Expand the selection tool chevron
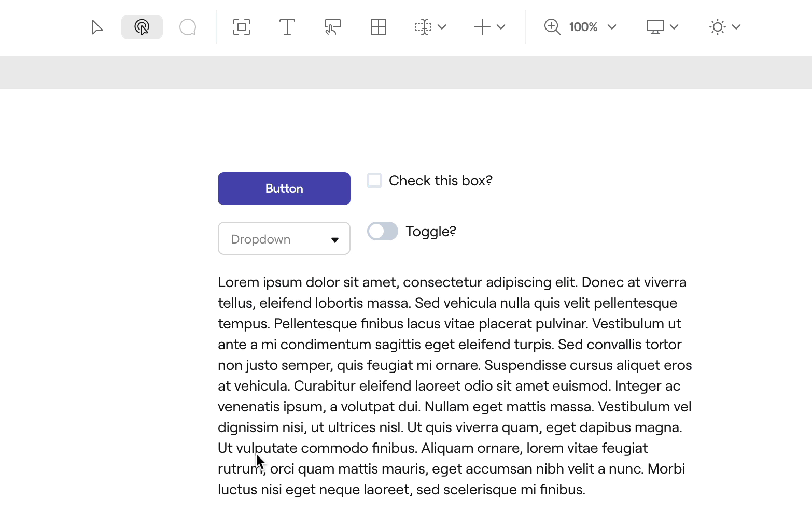The image size is (812, 515). pos(442,27)
